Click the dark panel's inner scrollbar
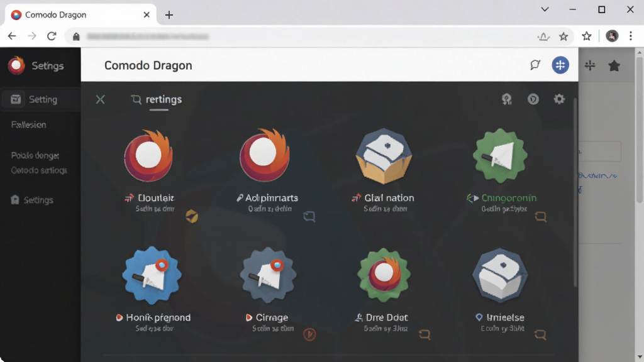Screen dimensions: 644x362 click(575, 193)
